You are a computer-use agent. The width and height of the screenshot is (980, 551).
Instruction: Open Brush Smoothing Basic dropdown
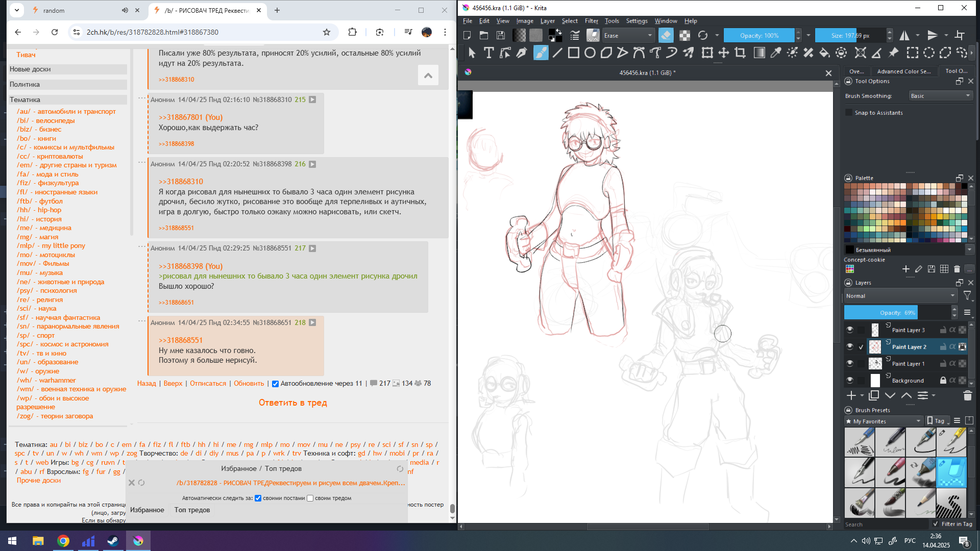pos(940,96)
